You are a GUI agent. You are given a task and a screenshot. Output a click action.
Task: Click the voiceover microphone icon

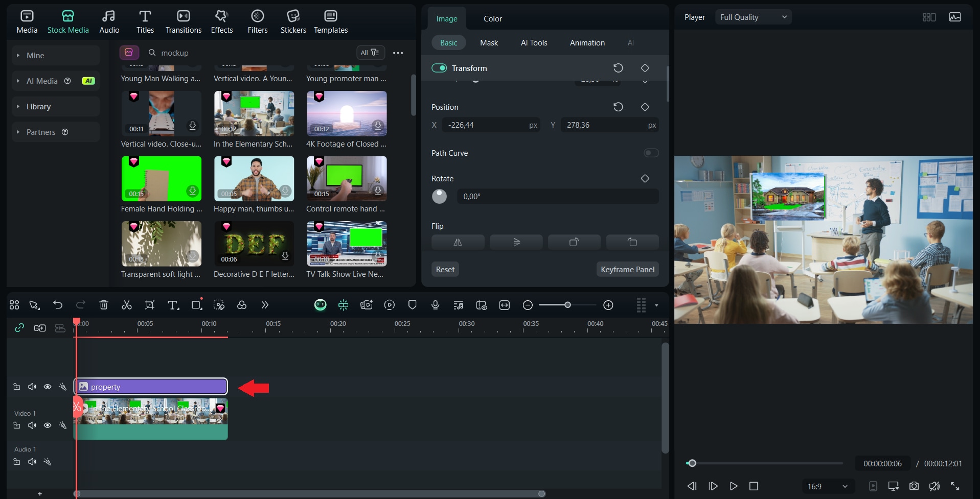(435, 305)
